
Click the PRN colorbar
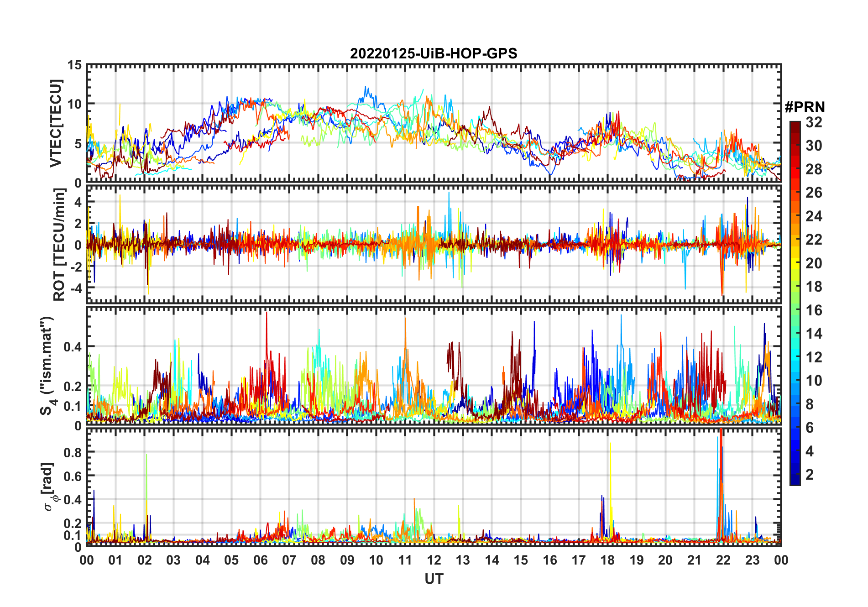795,303
